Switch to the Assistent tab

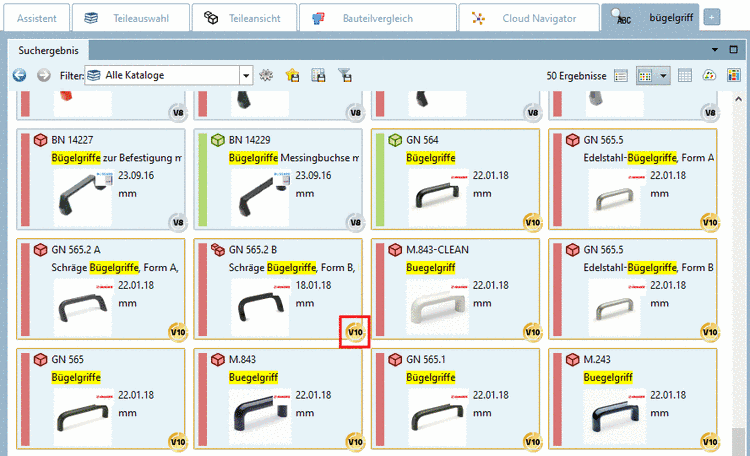(x=36, y=18)
